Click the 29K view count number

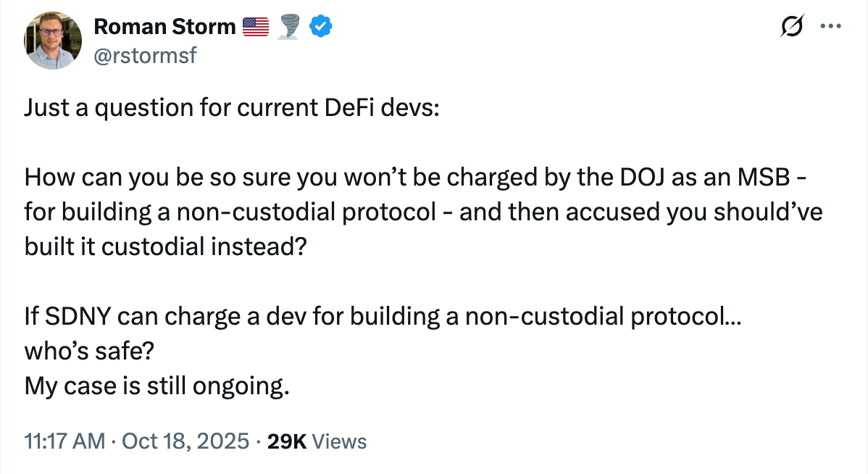tap(287, 441)
